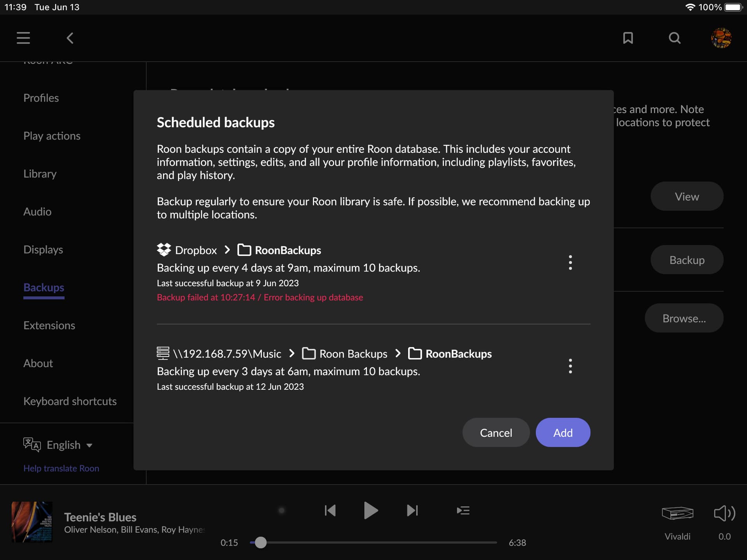747x560 pixels.
Task: Go back using the back arrow
Action: click(x=70, y=38)
